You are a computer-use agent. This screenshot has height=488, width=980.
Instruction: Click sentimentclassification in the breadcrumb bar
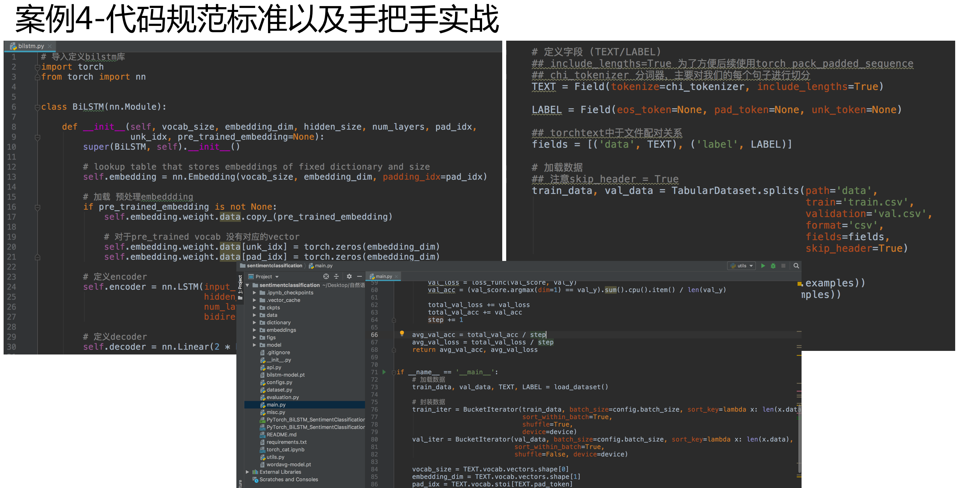point(275,266)
